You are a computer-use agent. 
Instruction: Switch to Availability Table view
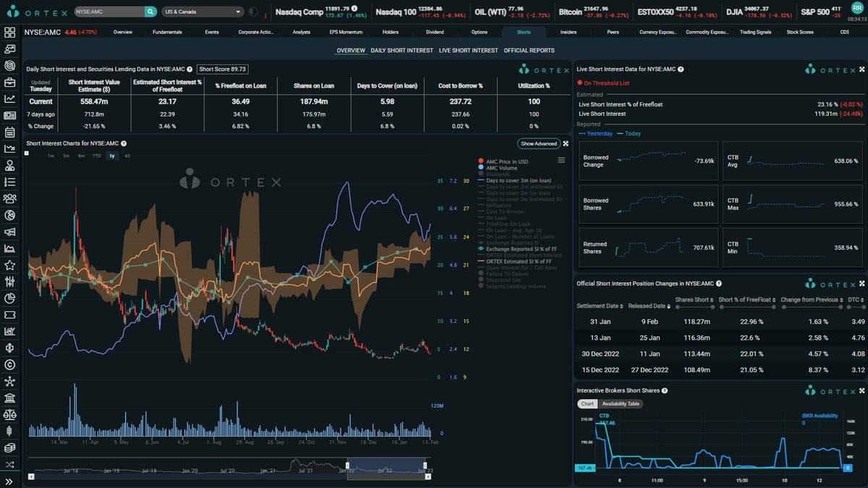pyautogui.click(x=621, y=403)
